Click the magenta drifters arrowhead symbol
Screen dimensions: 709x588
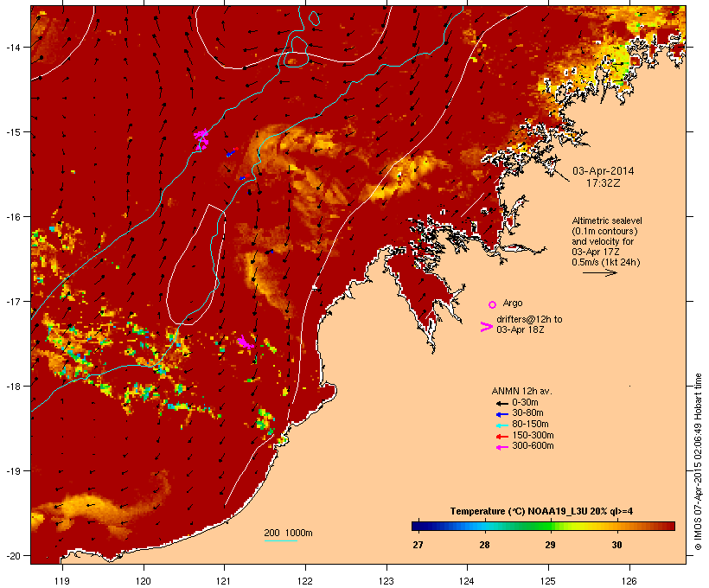point(487,327)
